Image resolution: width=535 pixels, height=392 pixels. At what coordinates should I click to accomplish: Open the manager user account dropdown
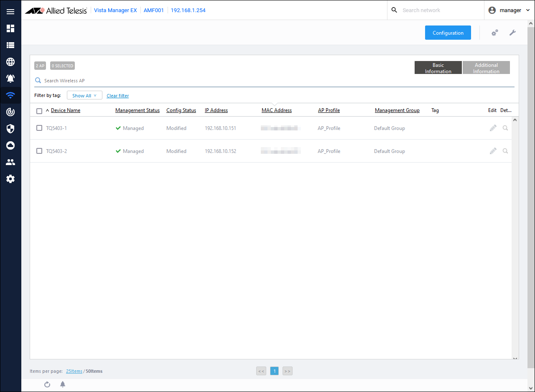510,10
